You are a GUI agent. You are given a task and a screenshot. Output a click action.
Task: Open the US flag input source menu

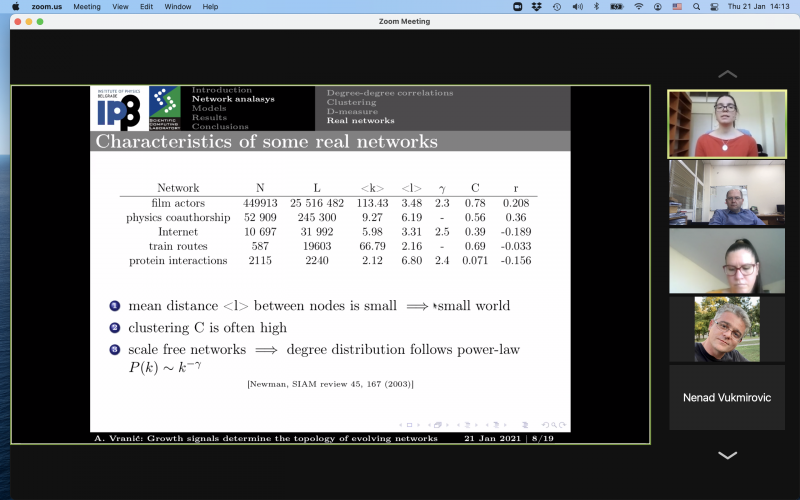click(677, 7)
